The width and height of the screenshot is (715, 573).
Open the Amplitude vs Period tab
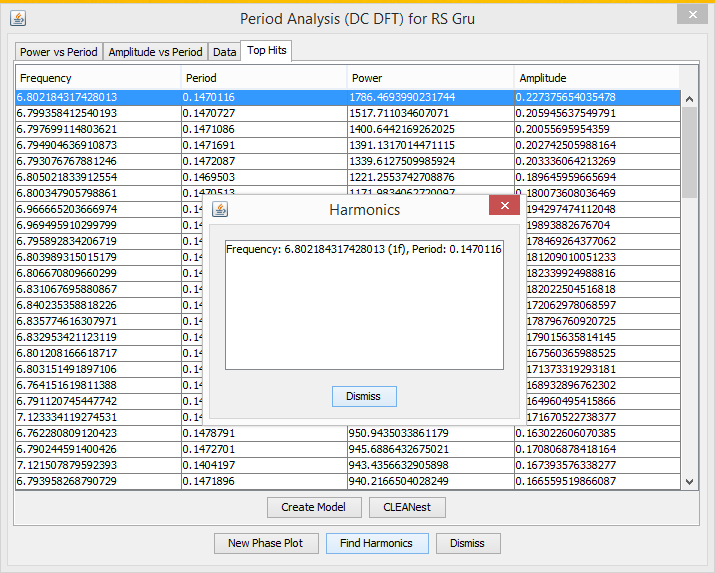(x=155, y=52)
